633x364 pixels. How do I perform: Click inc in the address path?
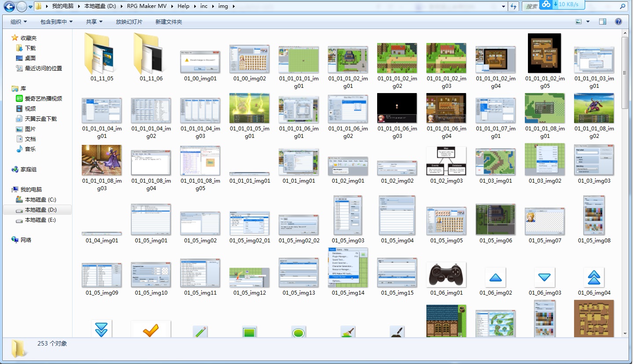[204, 6]
